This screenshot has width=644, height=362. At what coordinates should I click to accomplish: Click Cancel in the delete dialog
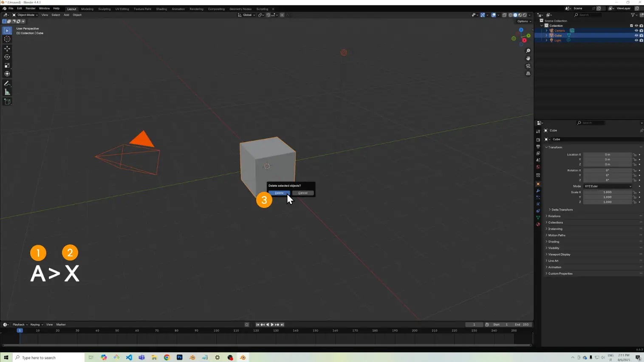coord(303,193)
